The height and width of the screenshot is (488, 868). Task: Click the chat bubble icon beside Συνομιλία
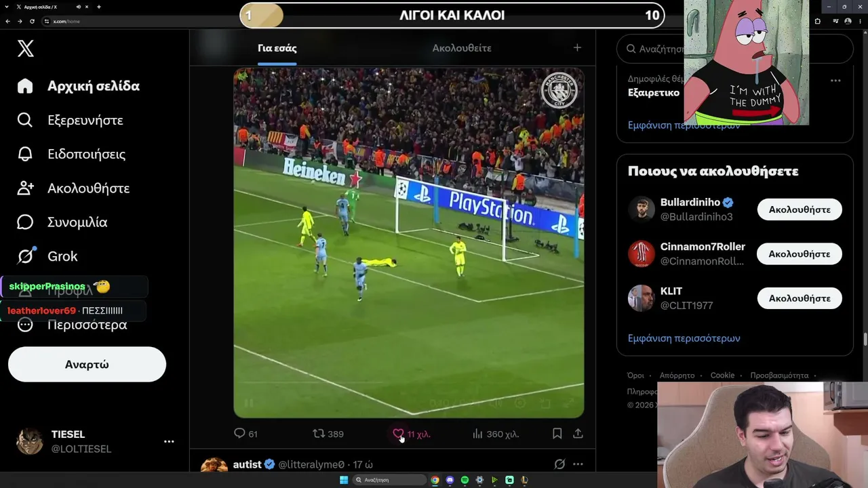coord(25,222)
